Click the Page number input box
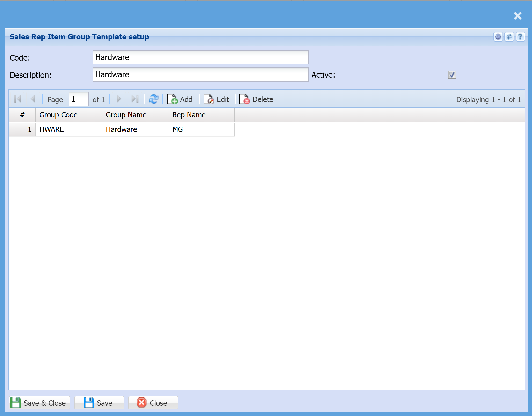 click(78, 99)
